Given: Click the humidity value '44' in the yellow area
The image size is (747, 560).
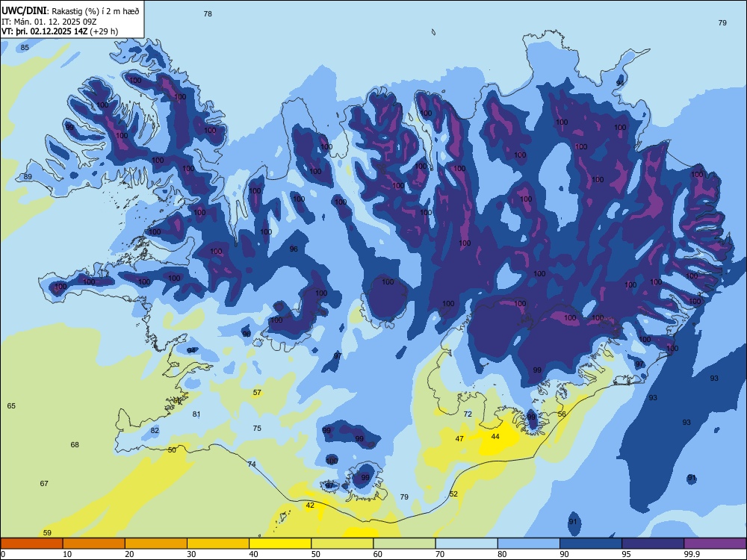Looking at the screenshot, I should pos(495,436).
